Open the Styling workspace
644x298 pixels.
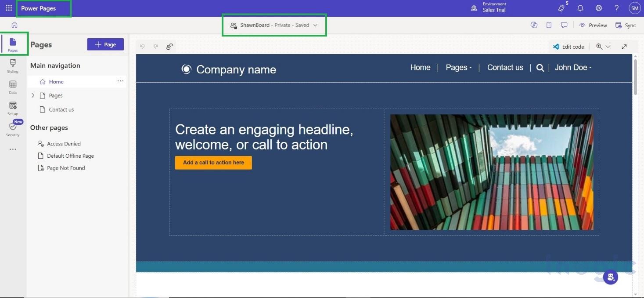point(13,65)
